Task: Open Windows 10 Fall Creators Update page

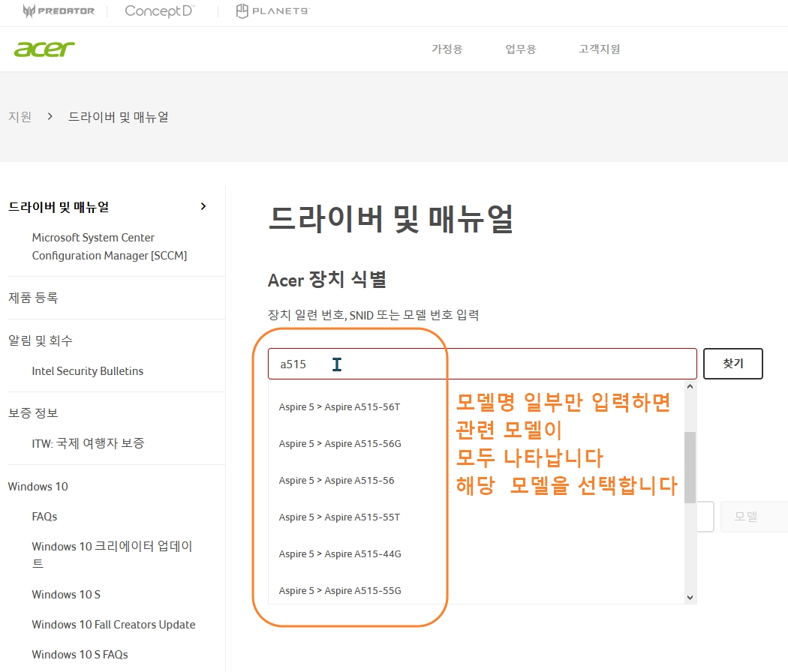Action: [x=113, y=624]
